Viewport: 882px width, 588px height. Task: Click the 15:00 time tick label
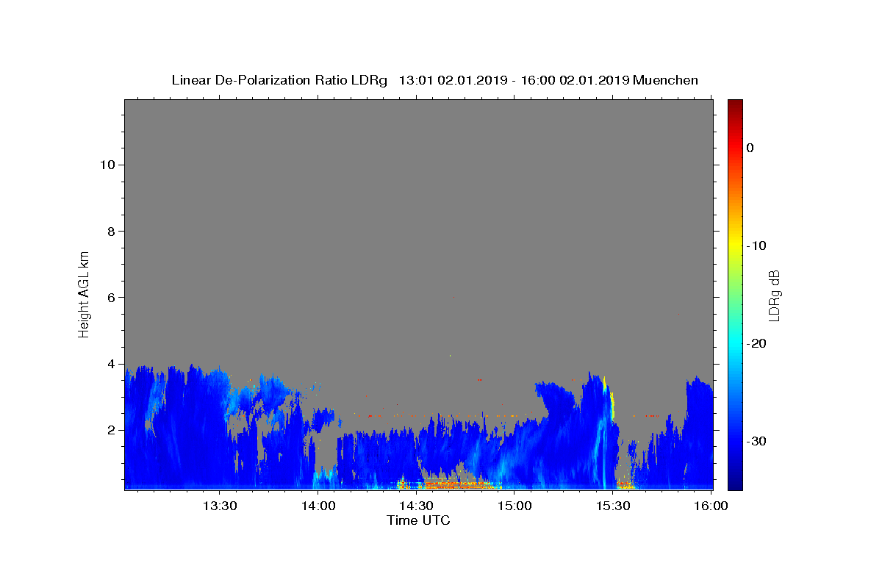tap(514, 506)
